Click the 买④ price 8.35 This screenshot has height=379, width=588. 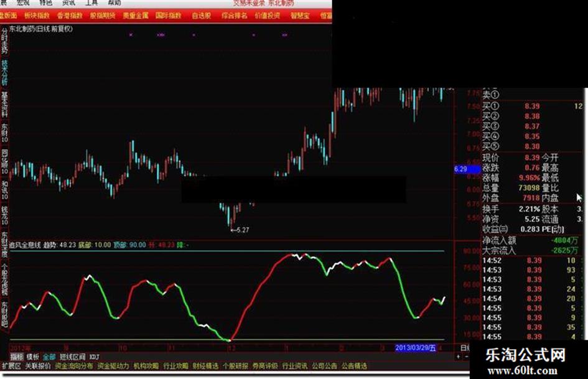(x=532, y=136)
